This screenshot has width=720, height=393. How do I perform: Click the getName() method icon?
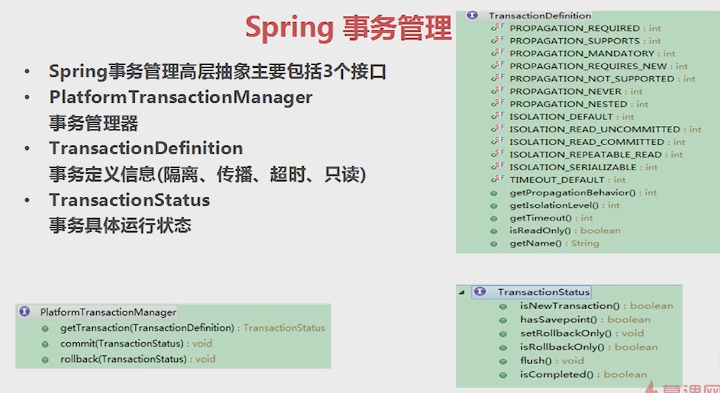tap(494, 244)
